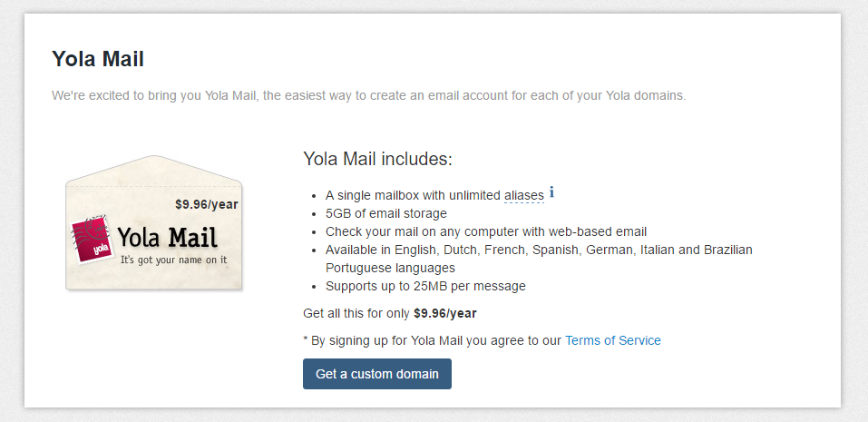Click the red Yola stamp icon

(x=91, y=240)
